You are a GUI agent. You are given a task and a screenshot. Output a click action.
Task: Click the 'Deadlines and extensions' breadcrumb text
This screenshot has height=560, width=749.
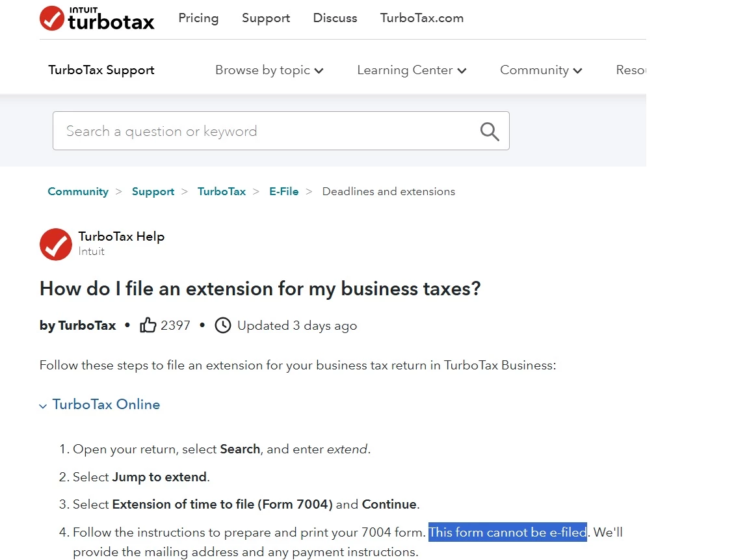(x=388, y=192)
